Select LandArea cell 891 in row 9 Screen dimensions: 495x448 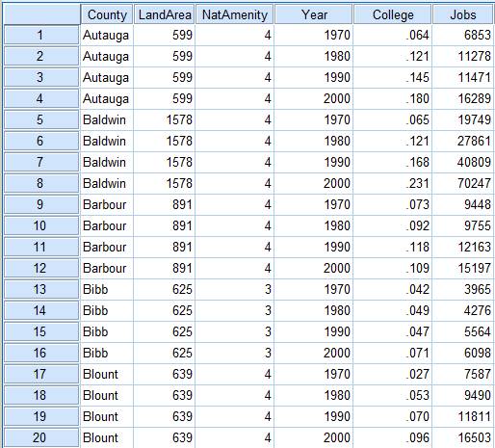coord(164,204)
